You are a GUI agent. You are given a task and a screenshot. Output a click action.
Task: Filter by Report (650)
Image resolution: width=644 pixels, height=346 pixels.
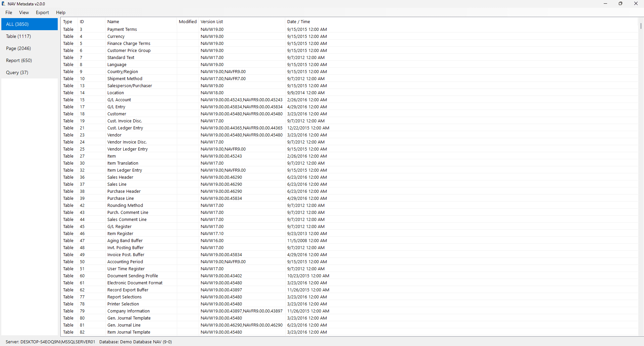30,60
